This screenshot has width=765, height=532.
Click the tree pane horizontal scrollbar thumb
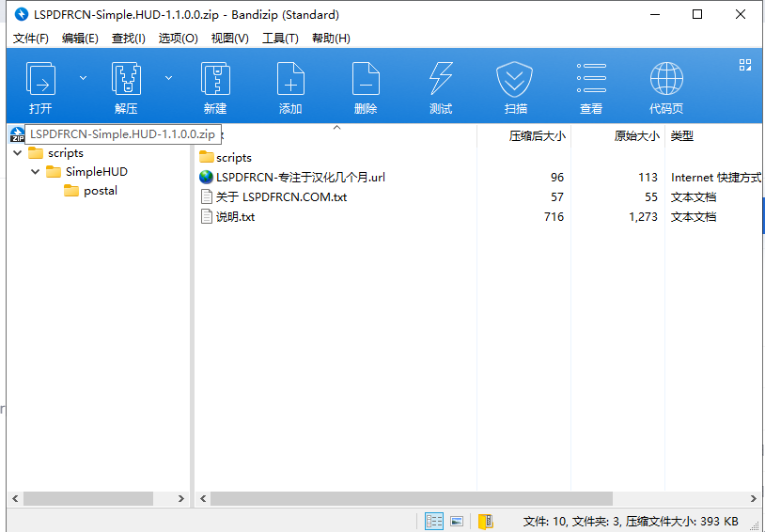tap(88, 498)
